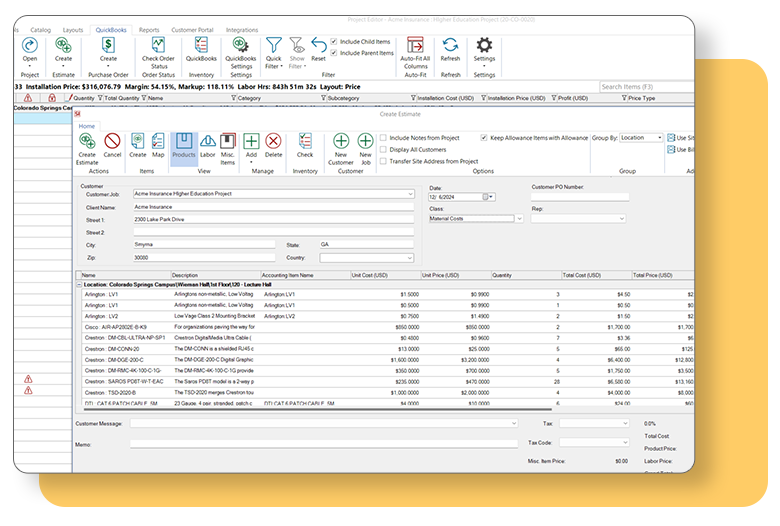Select Products view icon
This screenshot has height=526, width=780.
[x=184, y=142]
